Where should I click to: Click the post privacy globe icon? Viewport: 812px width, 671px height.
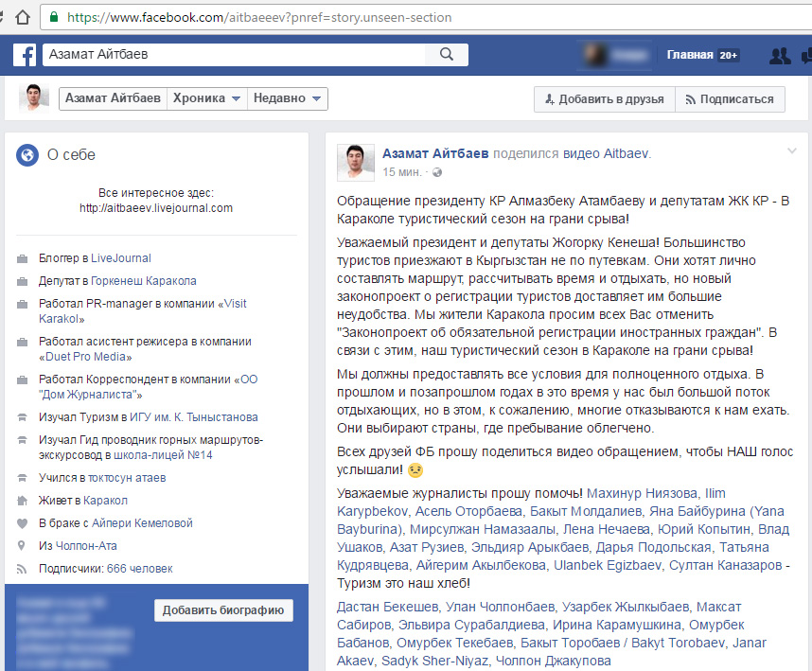point(437,173)
